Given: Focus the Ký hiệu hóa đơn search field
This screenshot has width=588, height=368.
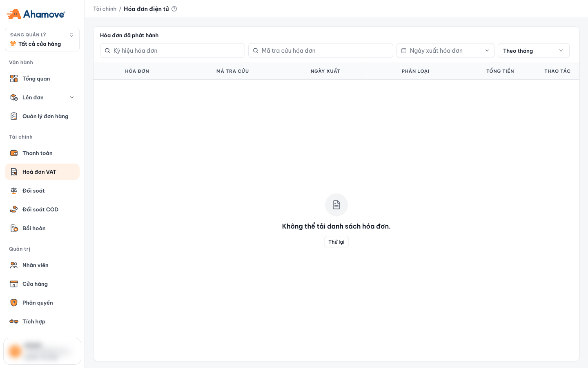Looking at the screenshot, I should point(172,51).
